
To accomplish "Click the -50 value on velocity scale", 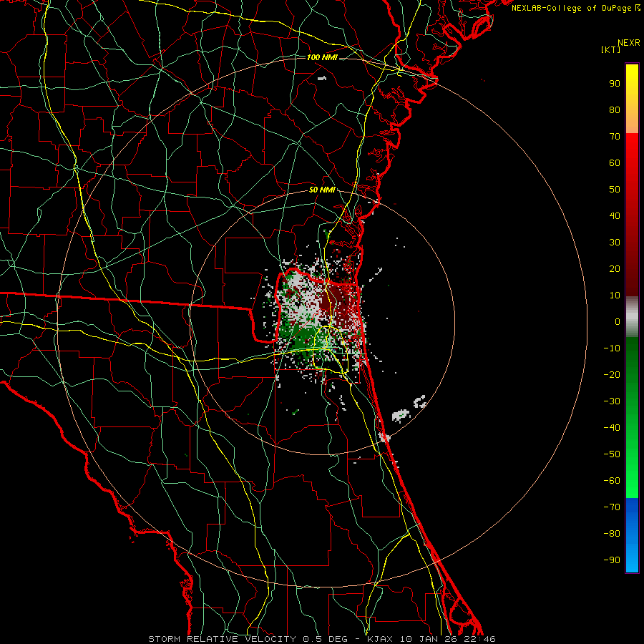I will 612,454.
